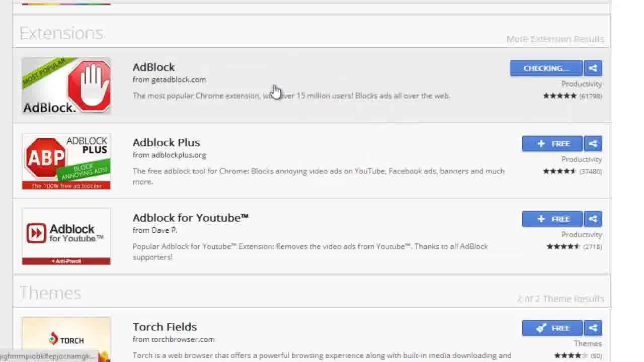Apply Torch Fields theme via FREE button
644x362 pixels.
(552, 328)
